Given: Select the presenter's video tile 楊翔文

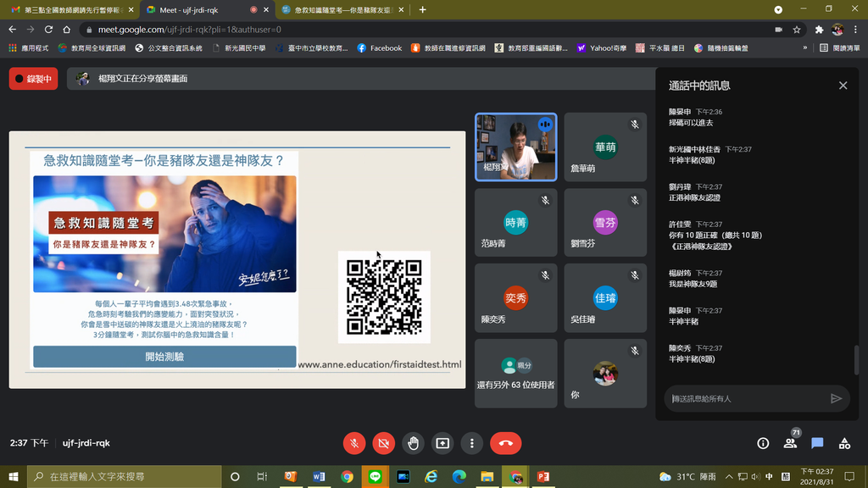Looking at the screenshot, I should [516, 147].
